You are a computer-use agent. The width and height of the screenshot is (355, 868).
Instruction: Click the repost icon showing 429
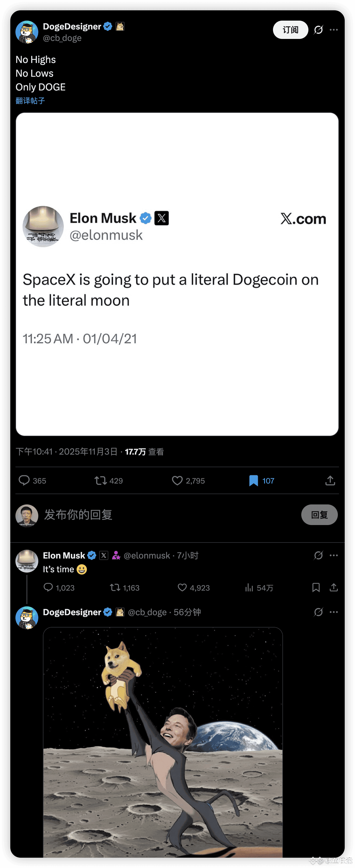point(100,480)
